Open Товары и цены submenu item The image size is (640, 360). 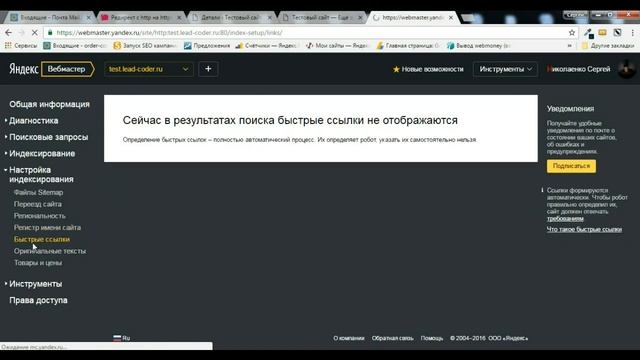tap(38, 263)
